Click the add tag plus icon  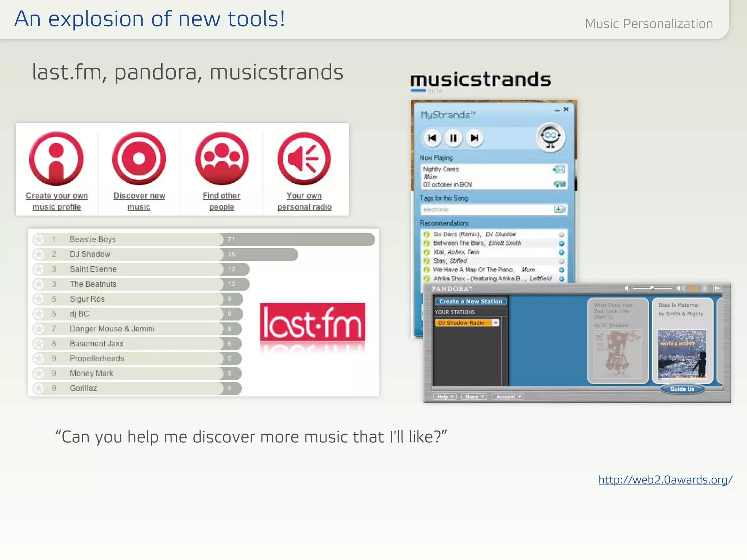(560, 209)
